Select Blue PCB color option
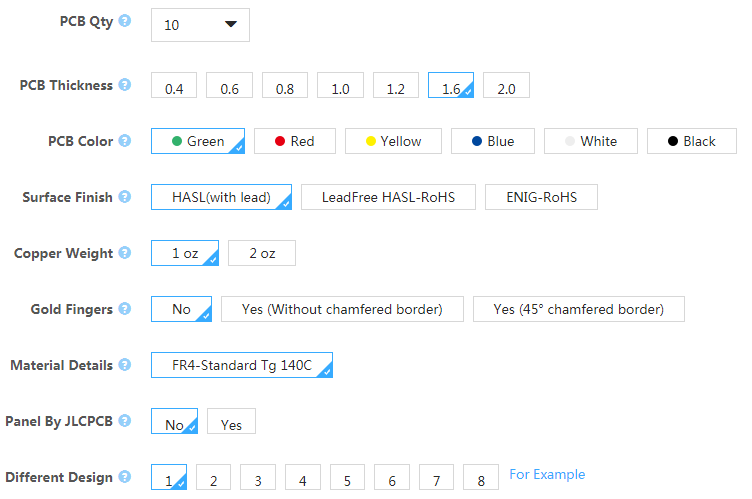 point(493,141)
